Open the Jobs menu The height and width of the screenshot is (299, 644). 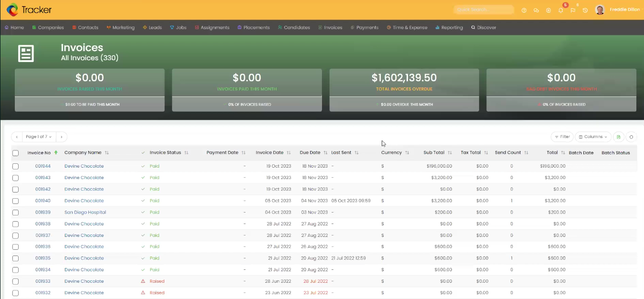[x=178, y=28]
